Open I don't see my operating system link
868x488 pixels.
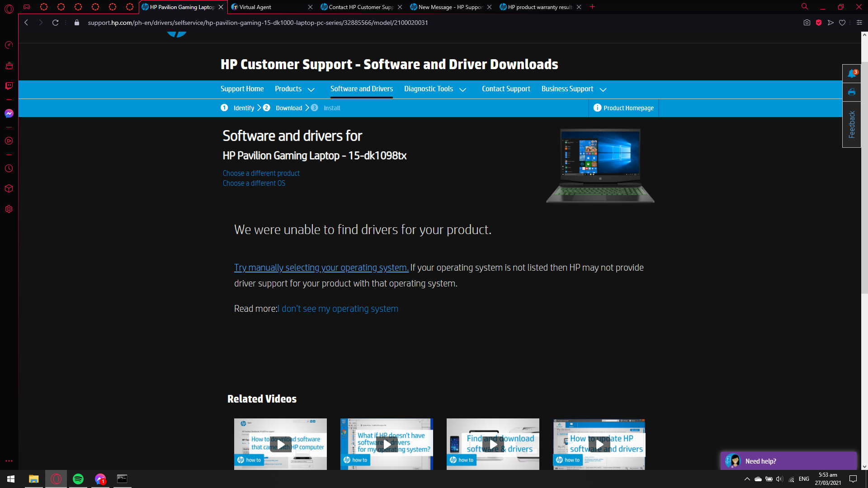338,309
